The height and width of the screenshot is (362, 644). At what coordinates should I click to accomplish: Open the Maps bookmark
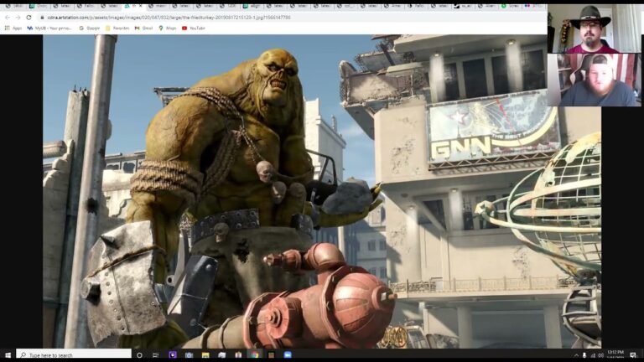tap(168, 28)
